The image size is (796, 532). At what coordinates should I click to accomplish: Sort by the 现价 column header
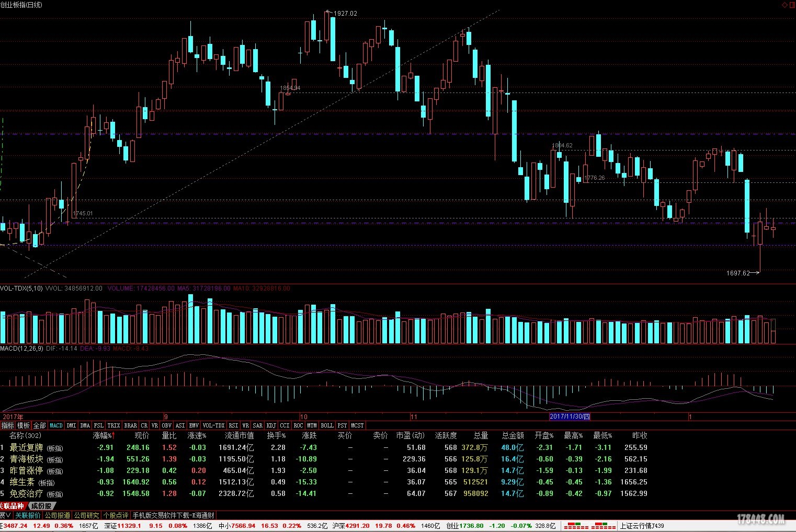[142, 435]
